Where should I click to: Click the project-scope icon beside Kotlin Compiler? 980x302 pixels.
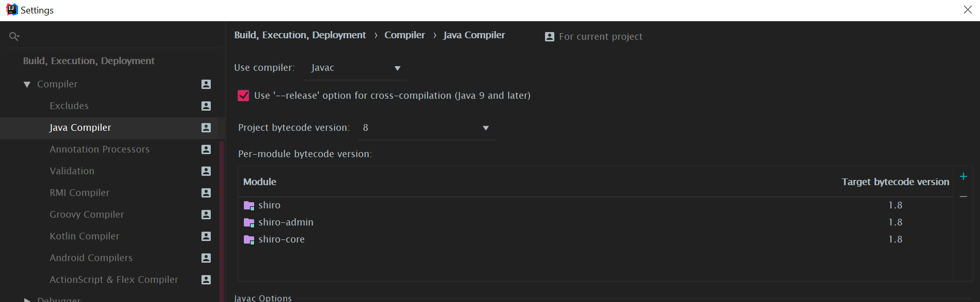coord(206,236)
